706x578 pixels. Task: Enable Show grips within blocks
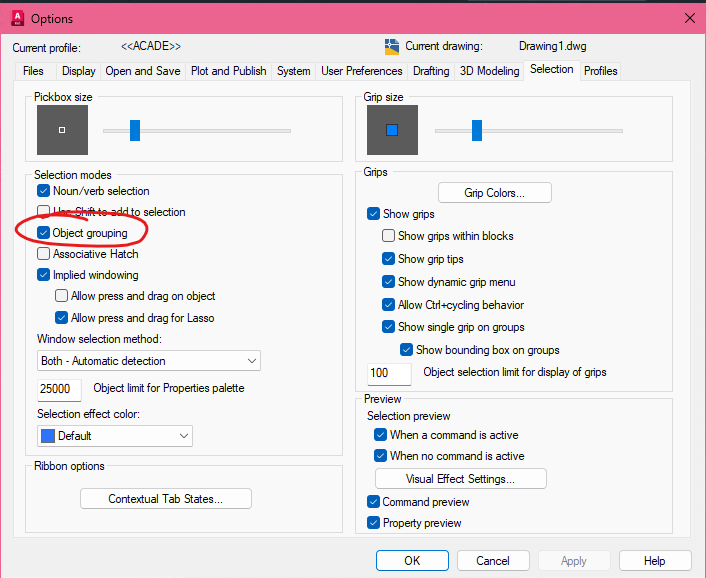(388, 236)
